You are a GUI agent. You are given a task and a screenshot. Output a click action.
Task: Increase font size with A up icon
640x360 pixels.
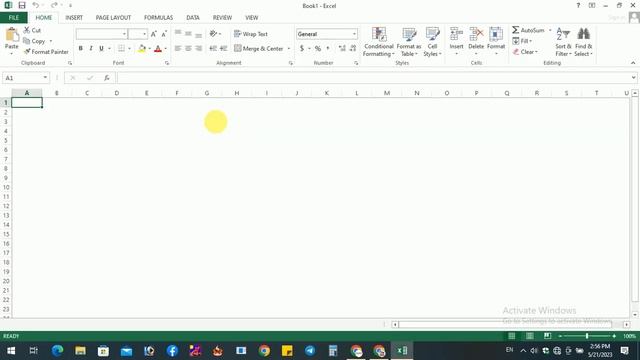[153, 34]
